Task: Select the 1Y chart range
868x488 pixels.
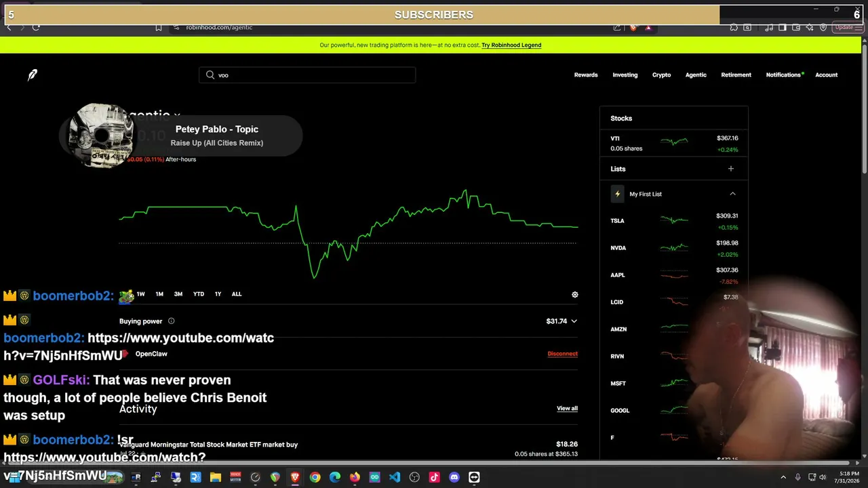Action: coord(218,294)
